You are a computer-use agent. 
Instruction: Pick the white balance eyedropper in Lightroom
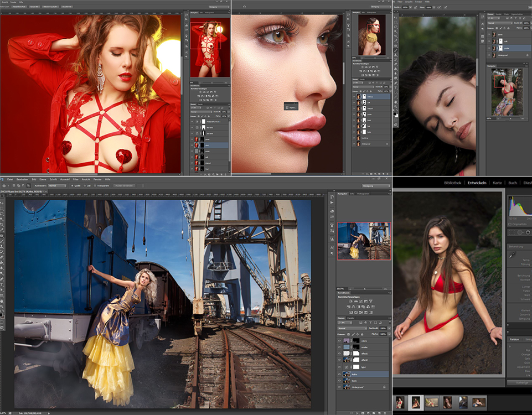click(512, 255)
